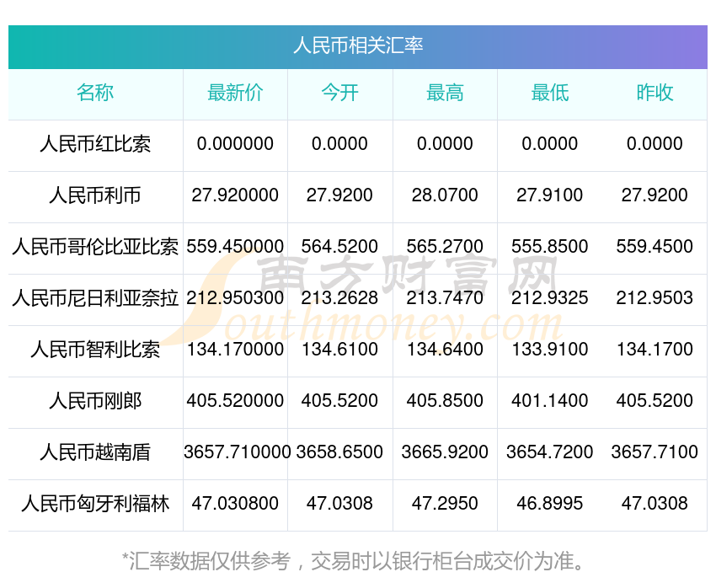Screen dimensions: 716x588
Task: Click the 27.9100 lowest value
Action: coord(550,195)
